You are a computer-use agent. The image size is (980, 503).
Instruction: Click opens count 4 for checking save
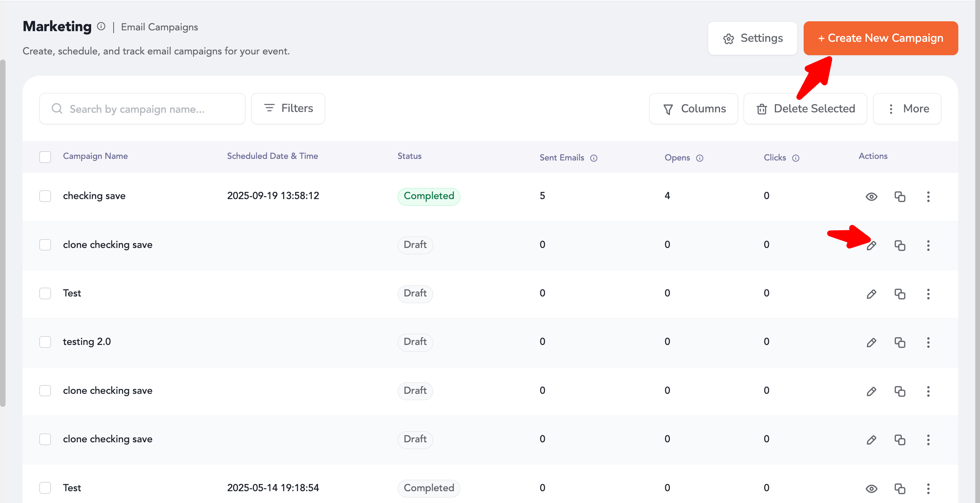pyautogui.click(x=667, y=196)
